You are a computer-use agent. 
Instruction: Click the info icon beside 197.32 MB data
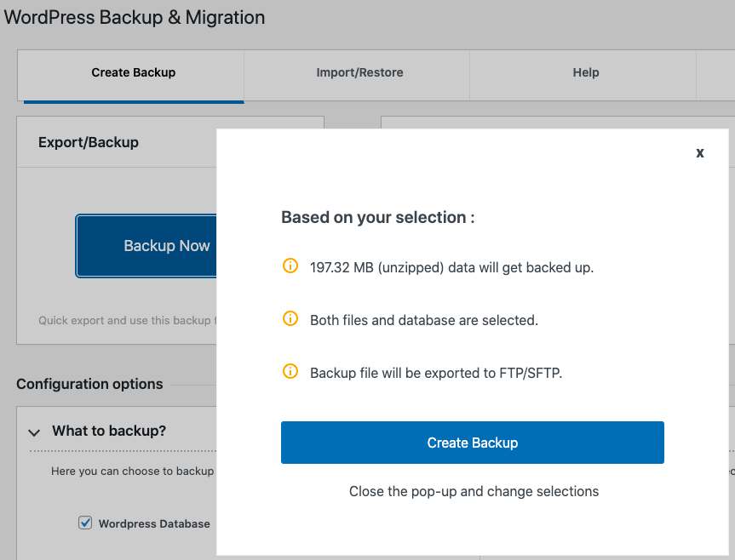click(x=290, y=266)
